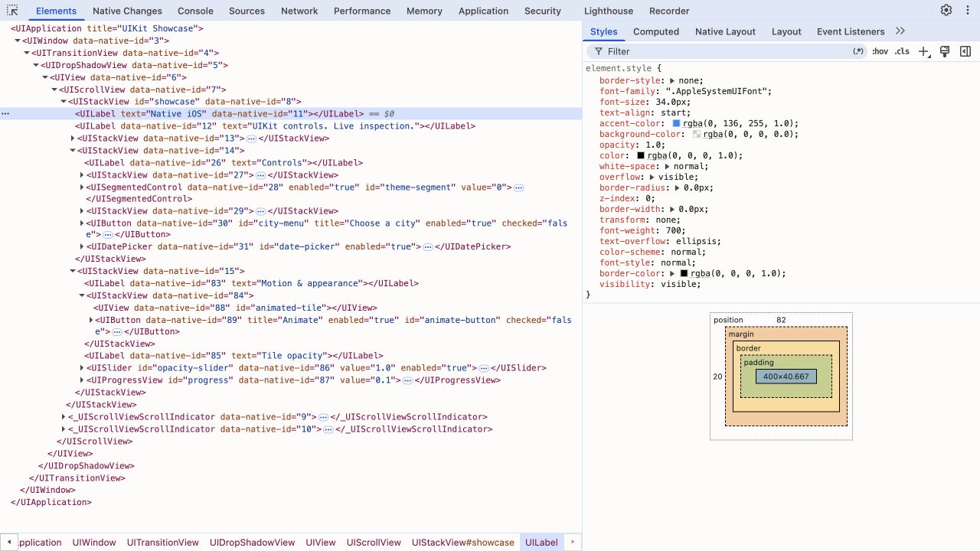The image size is (980, 551).
Task: Open DevTools settings gear
Action: pos(946,11)
